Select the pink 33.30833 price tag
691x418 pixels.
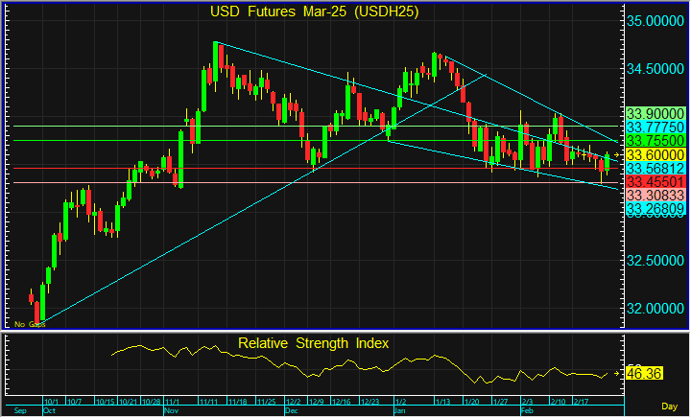[x=654, y=197]
